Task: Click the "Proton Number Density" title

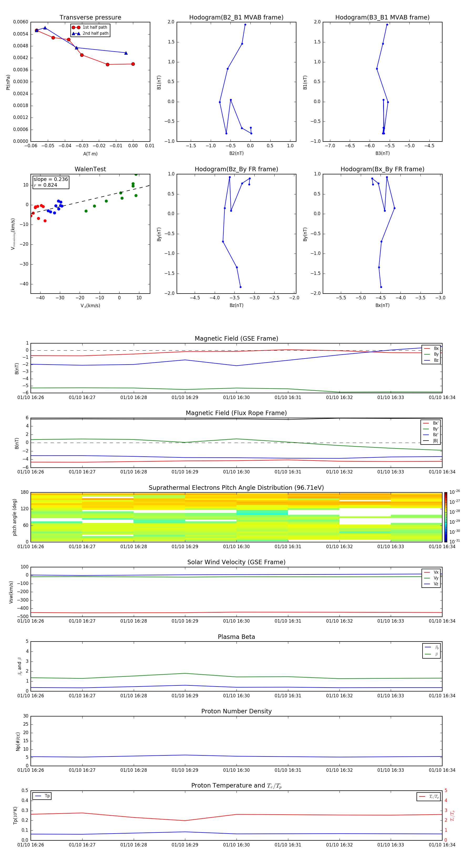Action: pos(236,711)
